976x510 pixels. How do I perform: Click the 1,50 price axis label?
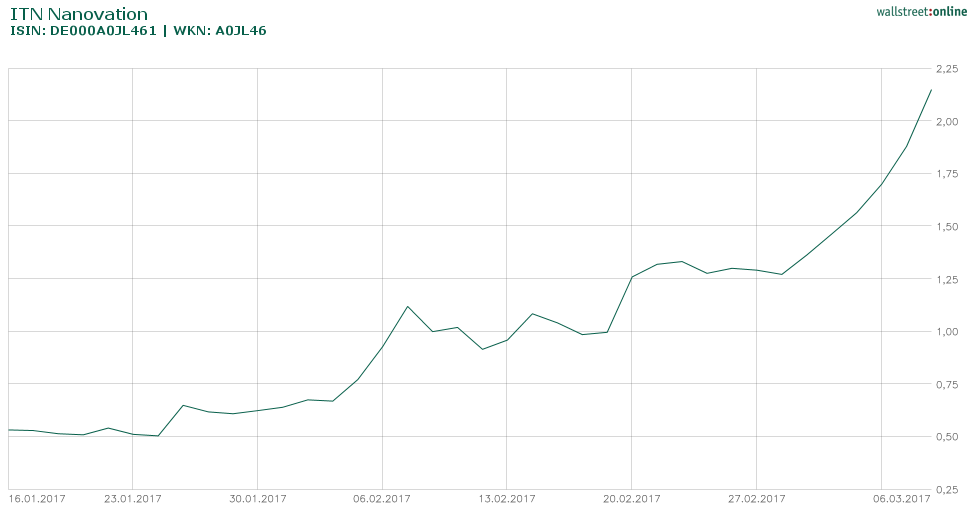coord(946,227)
